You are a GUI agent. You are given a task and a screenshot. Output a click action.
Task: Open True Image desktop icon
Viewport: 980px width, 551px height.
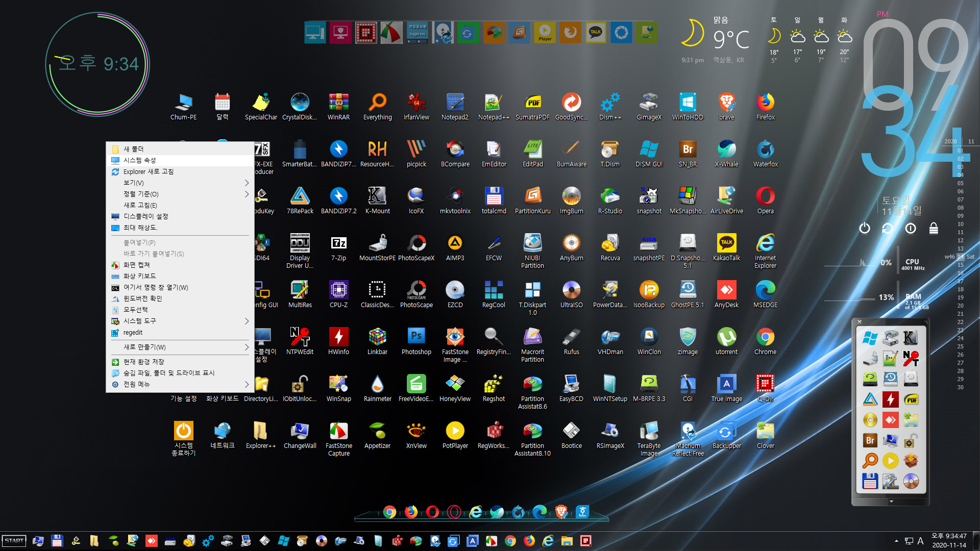[726, 388]
